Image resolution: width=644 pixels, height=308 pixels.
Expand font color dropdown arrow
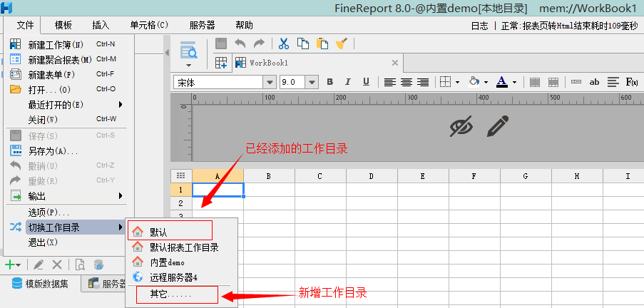[x=514, y=83]
